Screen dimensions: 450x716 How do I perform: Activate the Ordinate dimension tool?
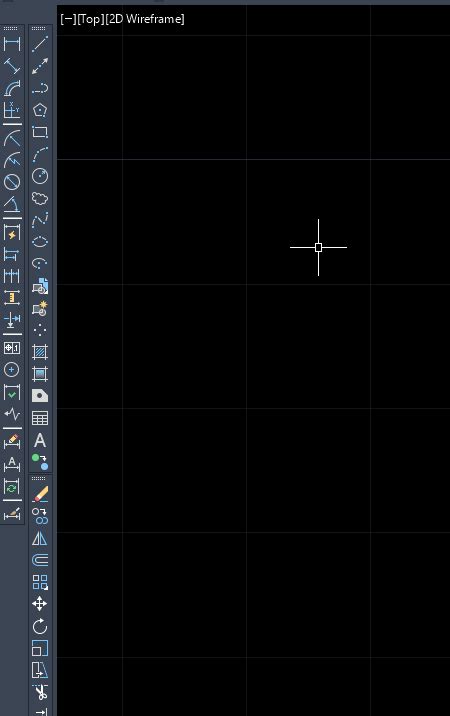(12, 110)
